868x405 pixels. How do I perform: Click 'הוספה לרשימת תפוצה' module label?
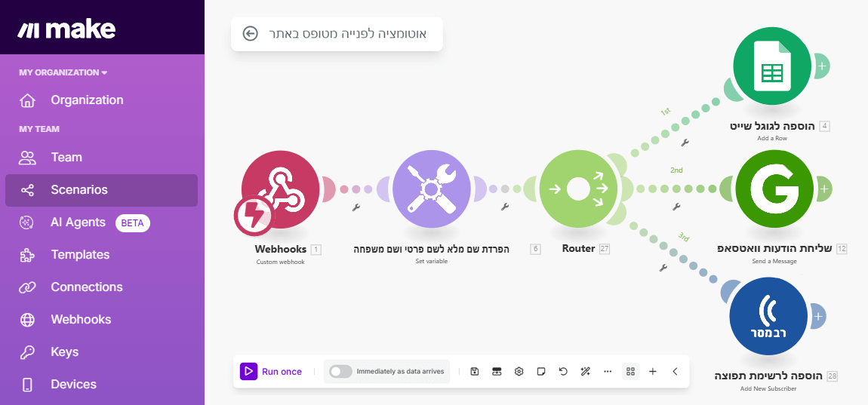coord(768,376)
